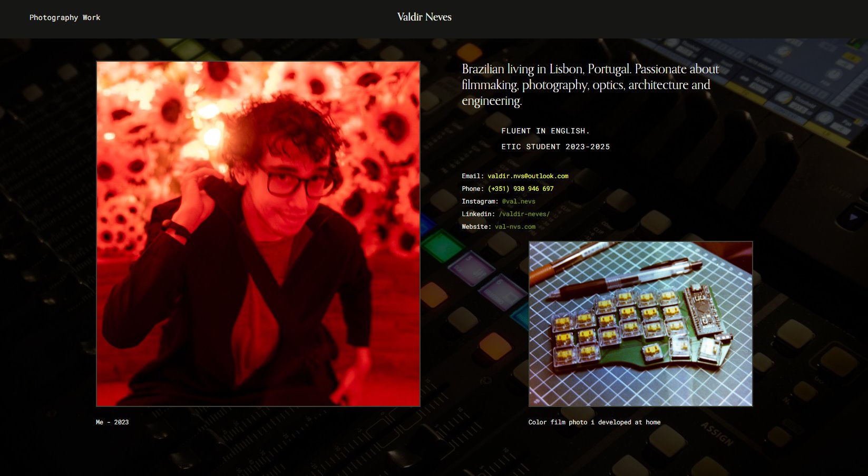This screenshot has height=476, width=868.
Task: Click the valdir.nvs@outlook.com email link
Action: 528,176
